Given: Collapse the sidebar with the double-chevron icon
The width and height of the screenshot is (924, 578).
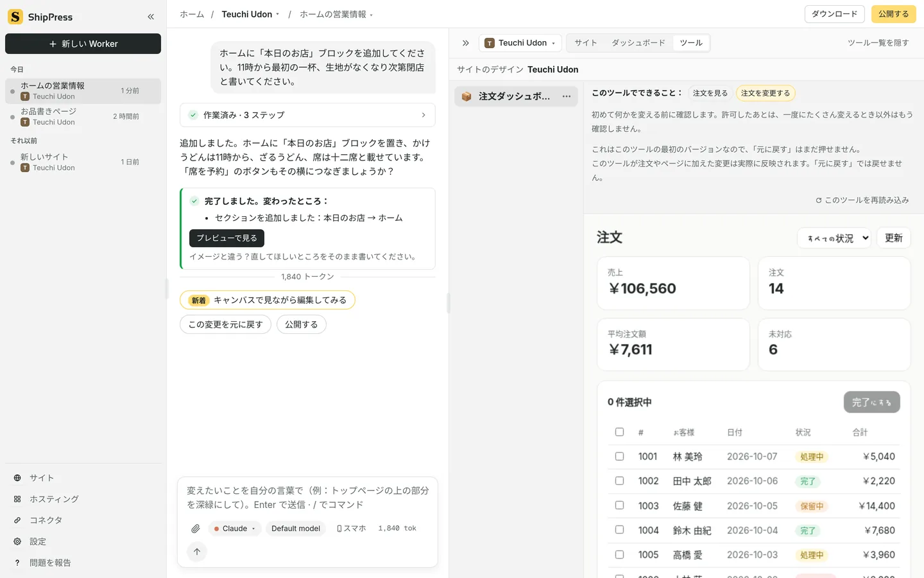Looking at the screenshot, I should tap(151, 17).
